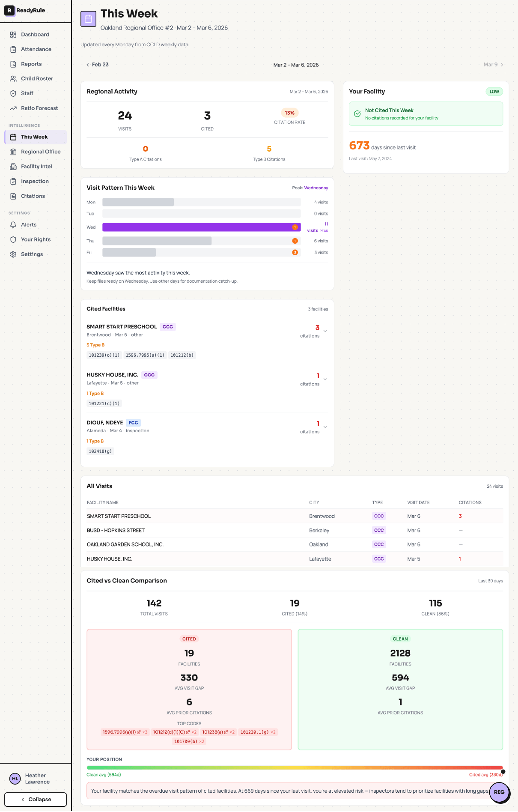
Task: Expand Smart Start Preschool citation details
Action: [x=325, y=331]
